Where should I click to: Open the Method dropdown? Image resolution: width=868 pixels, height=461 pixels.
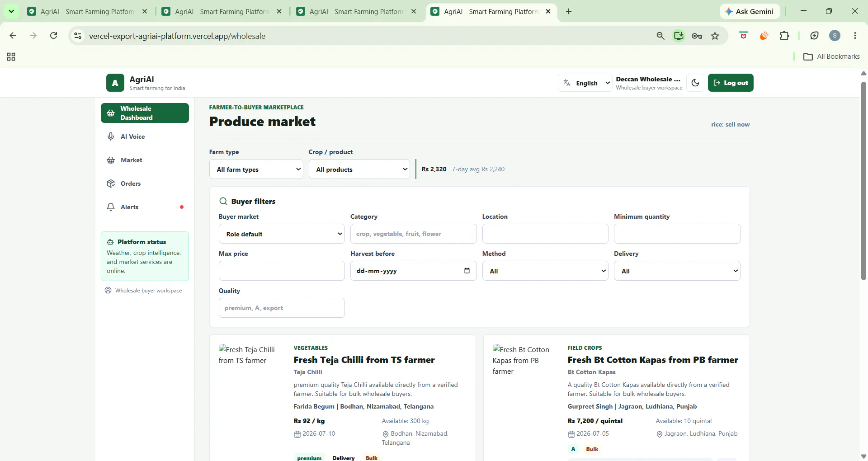click(545, 271)
